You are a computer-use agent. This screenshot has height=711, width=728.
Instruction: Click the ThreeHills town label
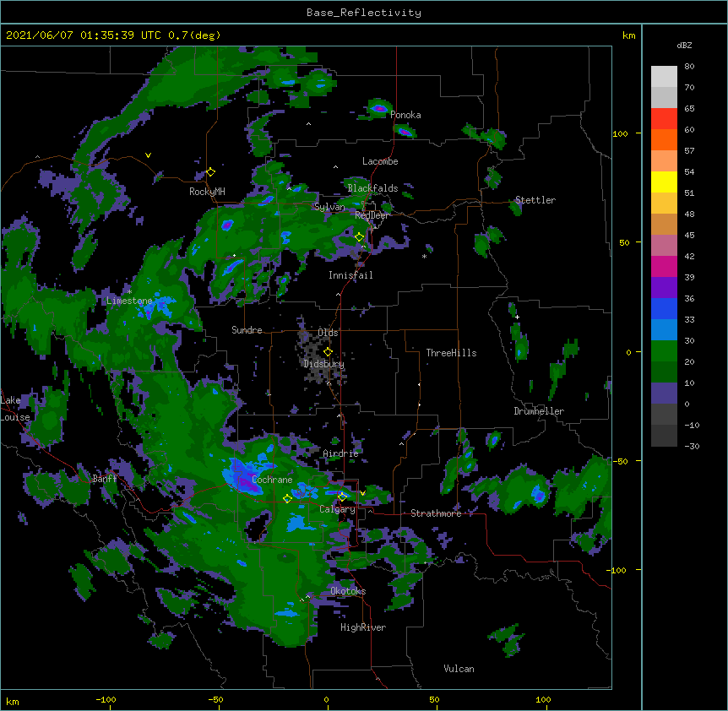click(x=451, y=353)
